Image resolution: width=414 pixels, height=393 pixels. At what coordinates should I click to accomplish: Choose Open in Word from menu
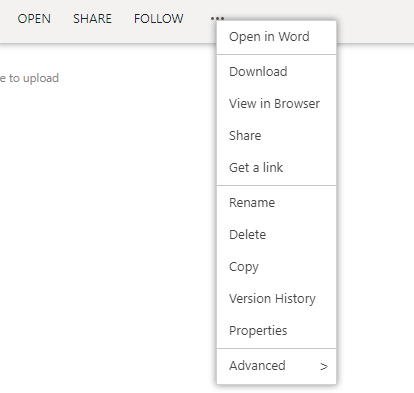[x=276, y=37]
